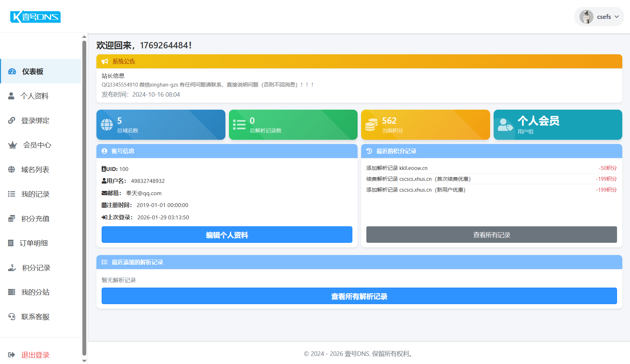The image size is (630, 364).
Task: Click the globe icon beside 域名列表
Action: point(12,170)
